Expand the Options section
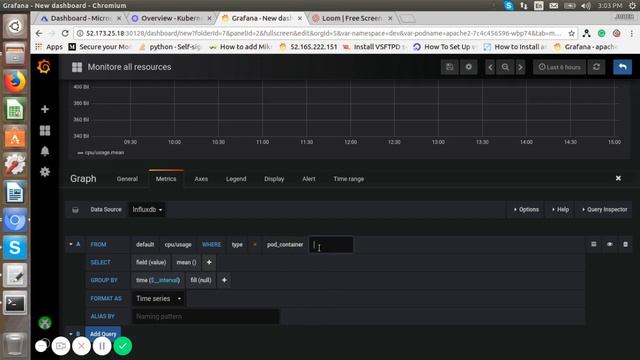 (527, 209)
